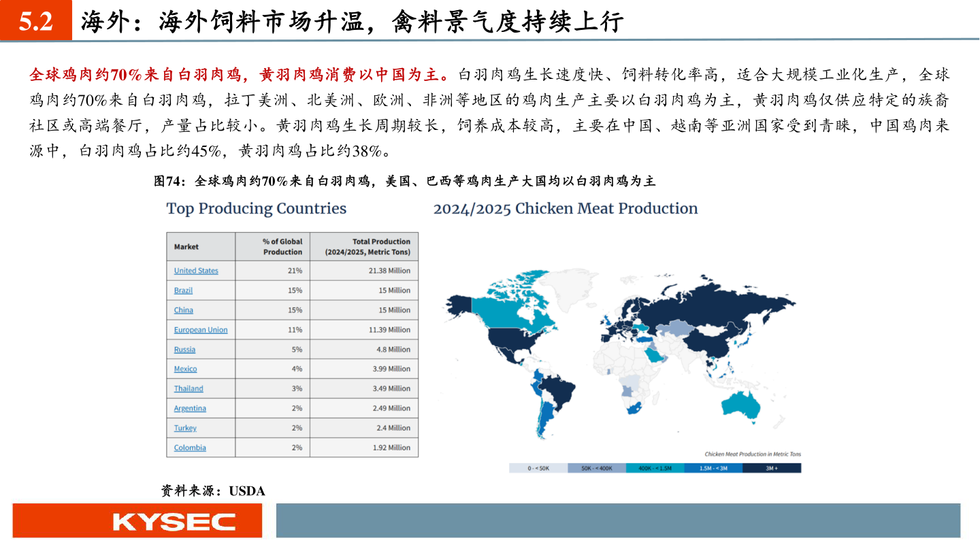
Task: Open the Argentina market link
Action: click(x=190, y=408)
